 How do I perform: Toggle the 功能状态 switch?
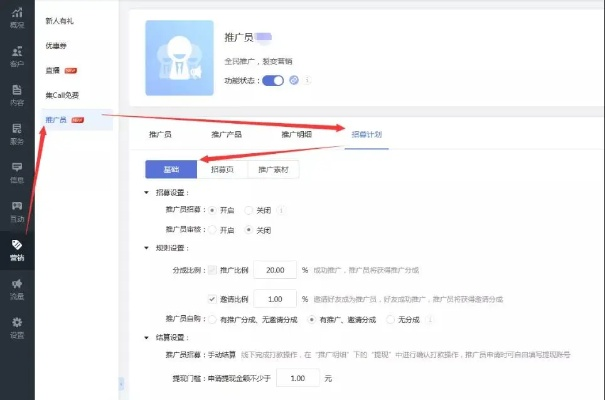click(273, 80)
